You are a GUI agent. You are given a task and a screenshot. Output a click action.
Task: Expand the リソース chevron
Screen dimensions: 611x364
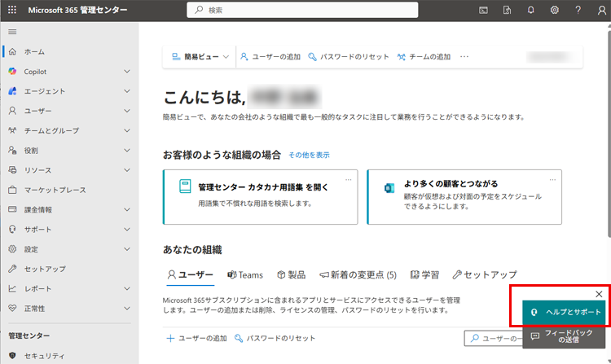point(127,169)
